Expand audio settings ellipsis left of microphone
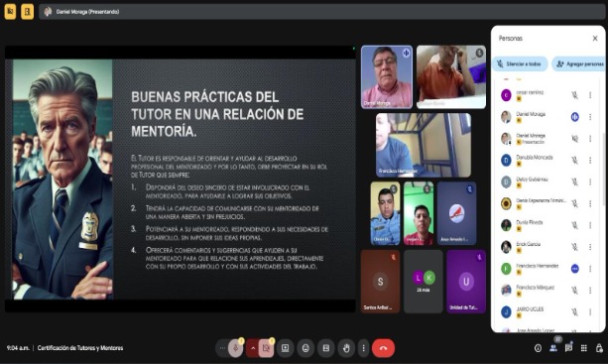Image resolution: width=608 pixels, height=364 pixels. [222, 348]
